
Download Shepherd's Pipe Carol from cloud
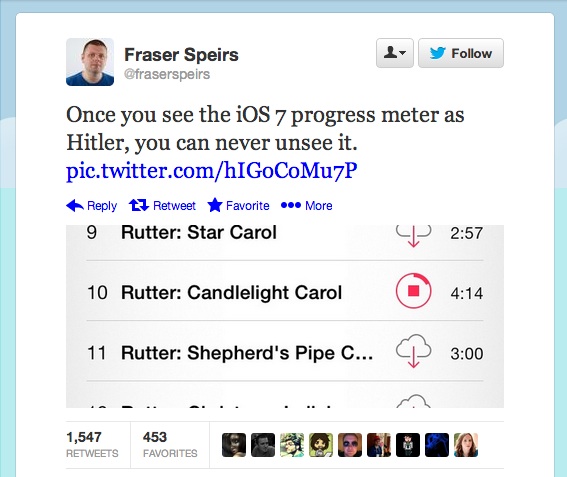click(x=413, y=351)
